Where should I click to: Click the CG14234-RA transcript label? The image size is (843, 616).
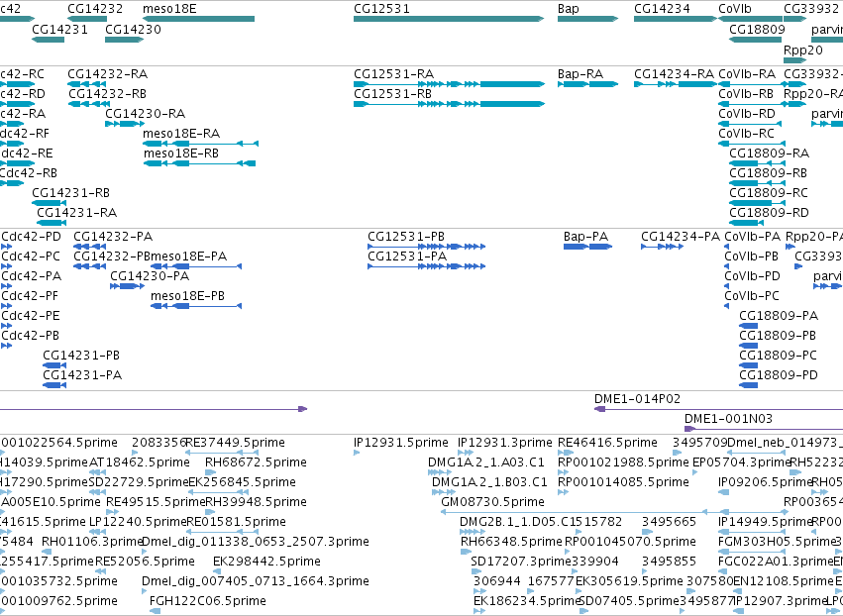tap(675, 73)
